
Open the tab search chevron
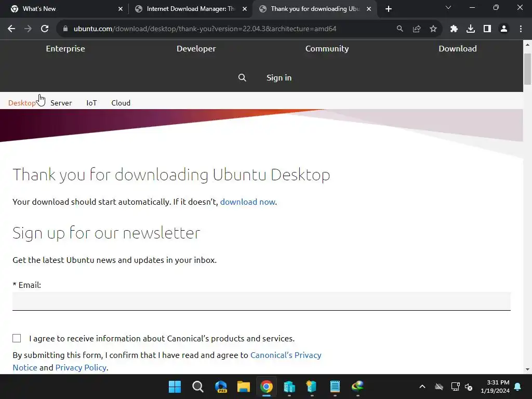[448, 7]
